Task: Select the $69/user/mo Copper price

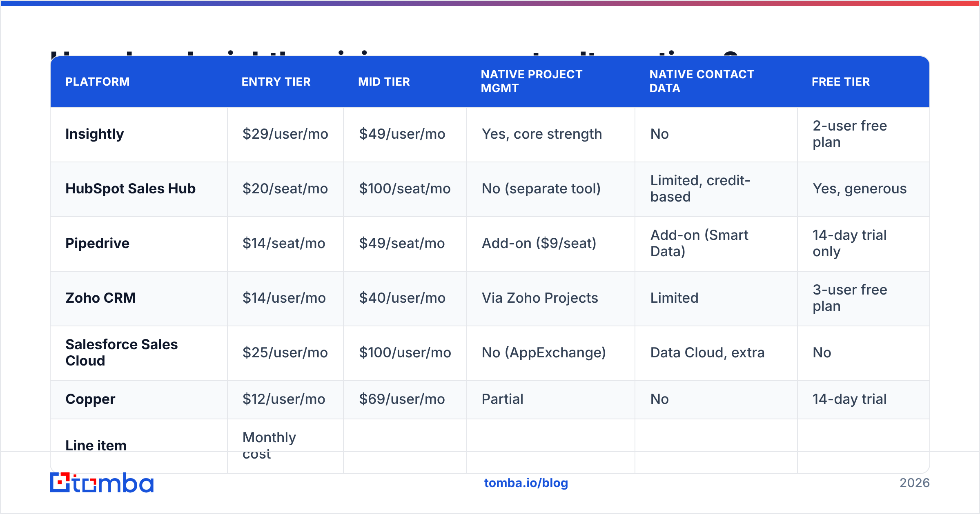Action: click(x=402, y=399)
